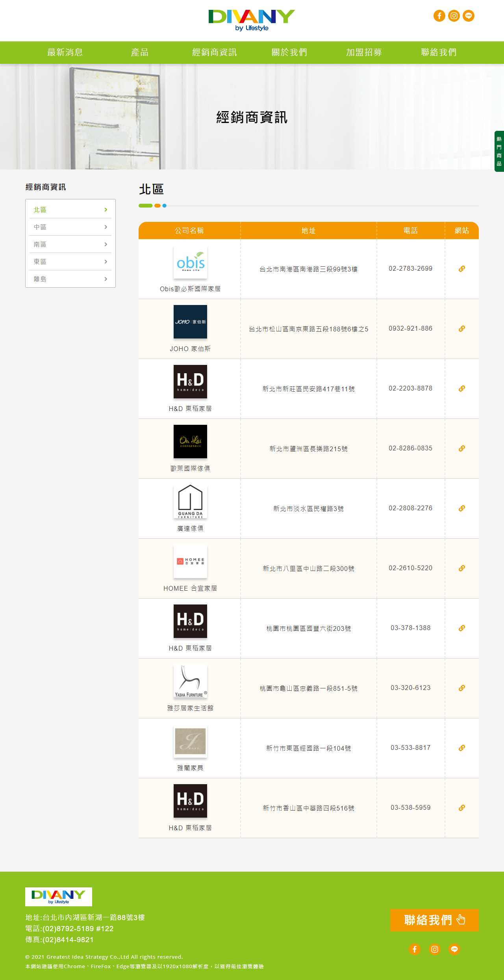Click phone number 0932-921-886
This screenshot has width=504, height=980.
[x=411, y=329]
